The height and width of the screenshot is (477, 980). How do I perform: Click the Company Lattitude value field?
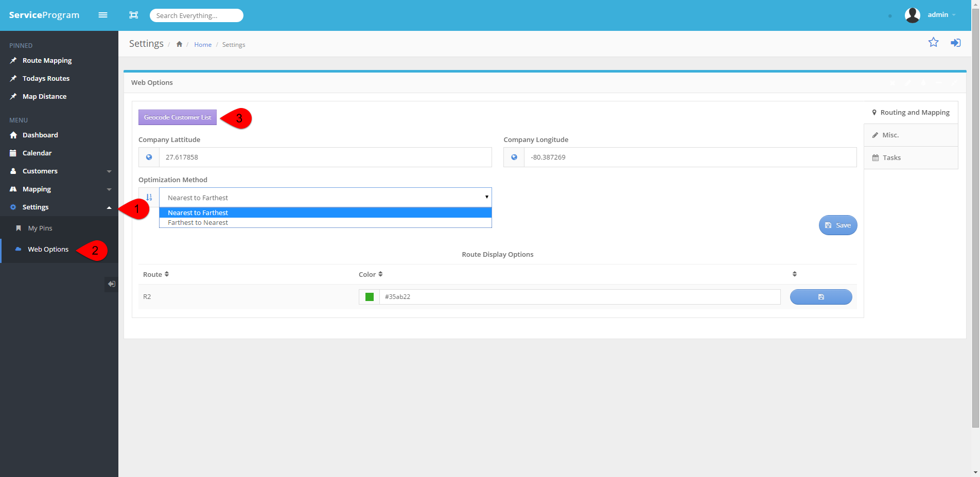pyautogui.click(x=325, y=157)
